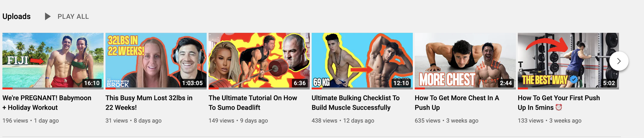Screen dimensions: 644x138
Task: Open the Sumo Deadlift tutorial thumbnail
Action: coord(259,61)
